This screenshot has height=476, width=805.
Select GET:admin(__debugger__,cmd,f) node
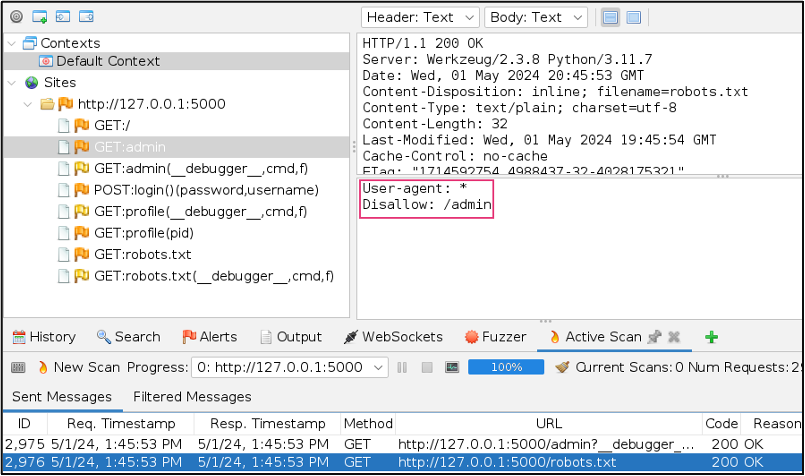[201, 168]
